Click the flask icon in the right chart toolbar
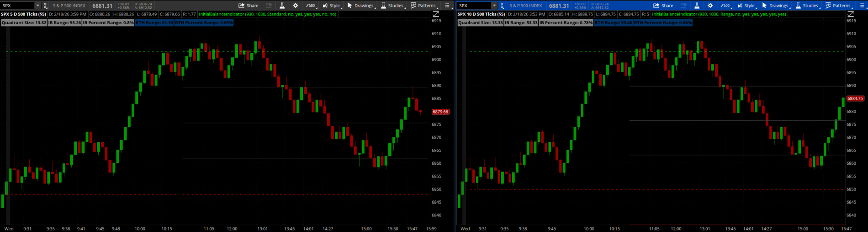 [697, 5]
